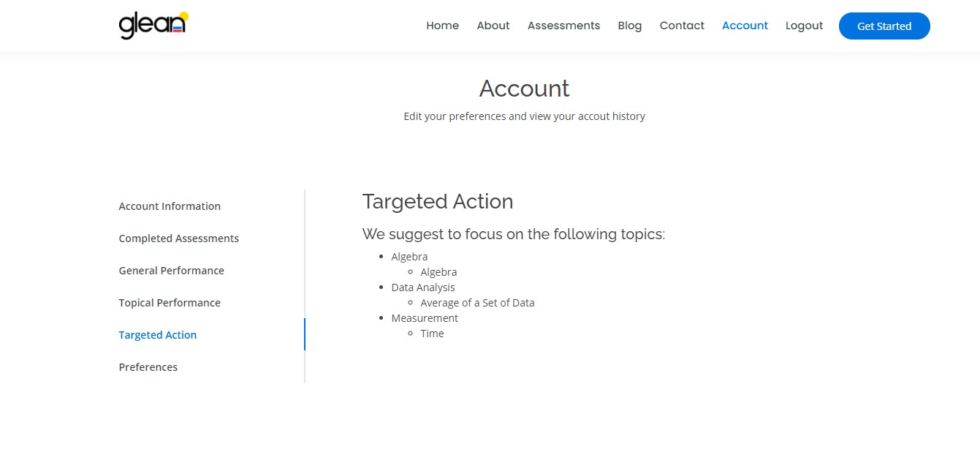Viewport: 980px width, 455px height.
Task: Click the Get Started button
Action: click(x=884, y=26)
